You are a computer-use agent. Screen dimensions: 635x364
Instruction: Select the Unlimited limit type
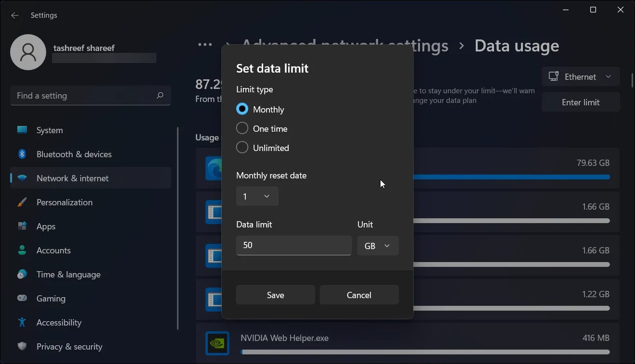click(242, 147)
